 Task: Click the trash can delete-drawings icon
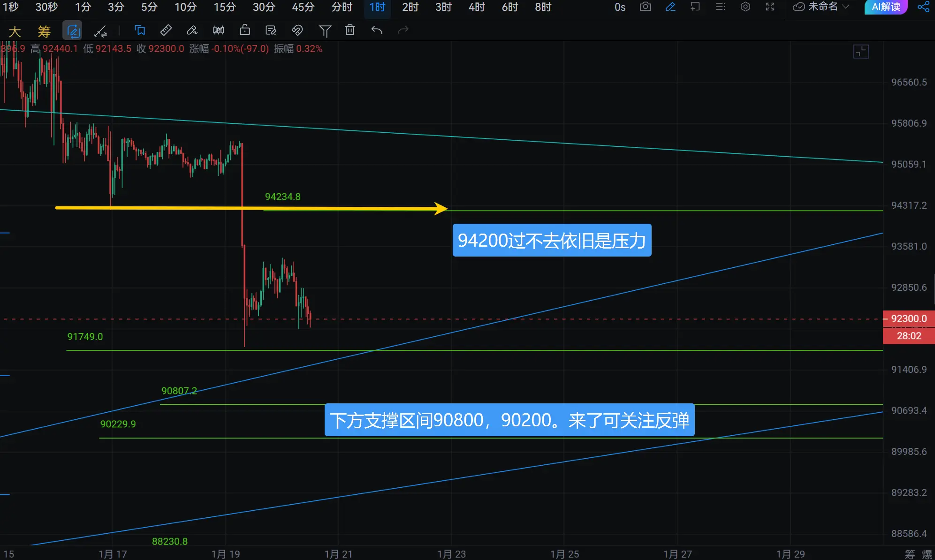tap(350, 31)
